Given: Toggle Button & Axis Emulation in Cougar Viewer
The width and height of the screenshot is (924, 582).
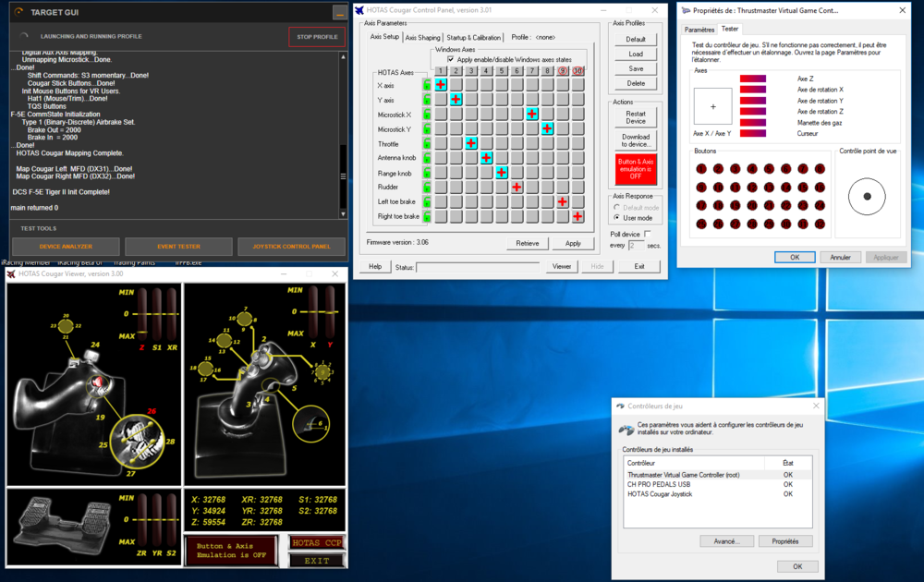Looking at the screenshot, I should 231,551.
